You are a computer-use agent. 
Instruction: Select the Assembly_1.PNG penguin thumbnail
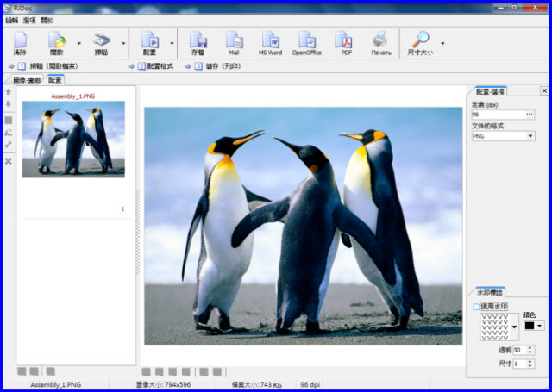[73, 139]
